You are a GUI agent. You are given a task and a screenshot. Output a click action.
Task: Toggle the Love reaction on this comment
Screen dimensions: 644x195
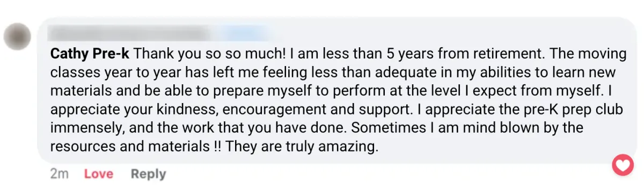[99, 174]
